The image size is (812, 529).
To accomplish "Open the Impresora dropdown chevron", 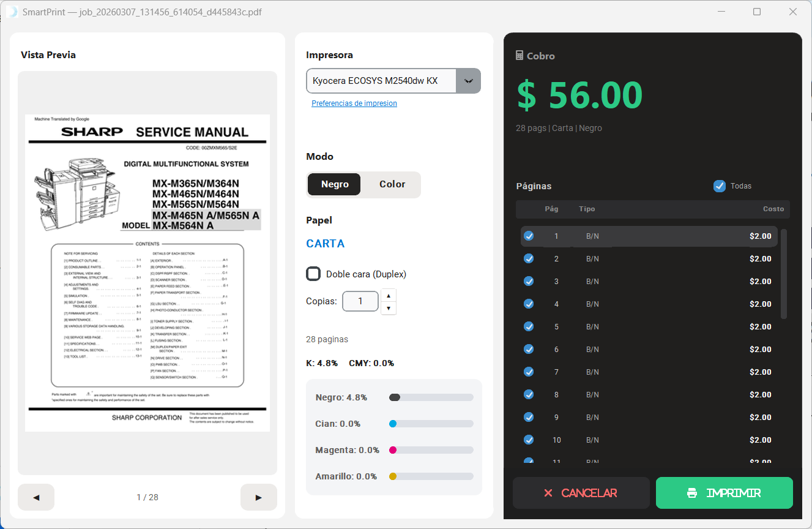I will 469,81.
